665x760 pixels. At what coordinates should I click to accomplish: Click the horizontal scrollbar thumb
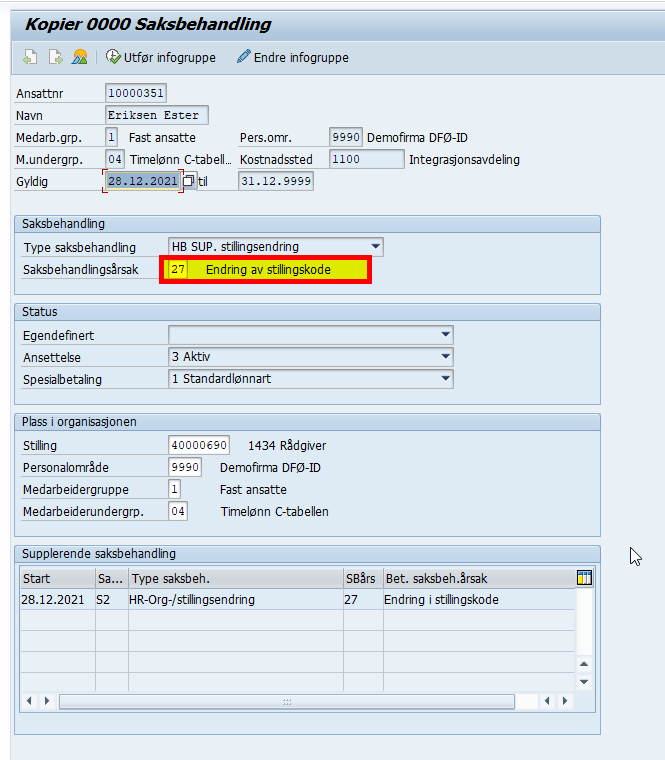(x=286, y=701)
